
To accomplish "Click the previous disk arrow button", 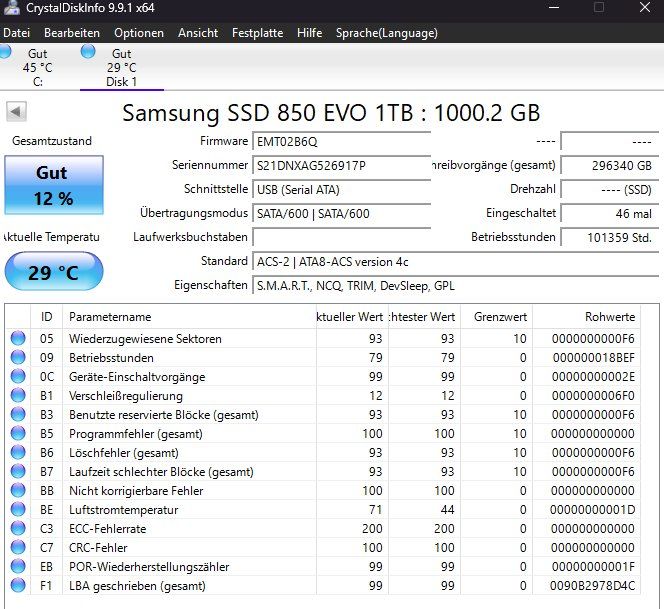I will coord(17,112).
